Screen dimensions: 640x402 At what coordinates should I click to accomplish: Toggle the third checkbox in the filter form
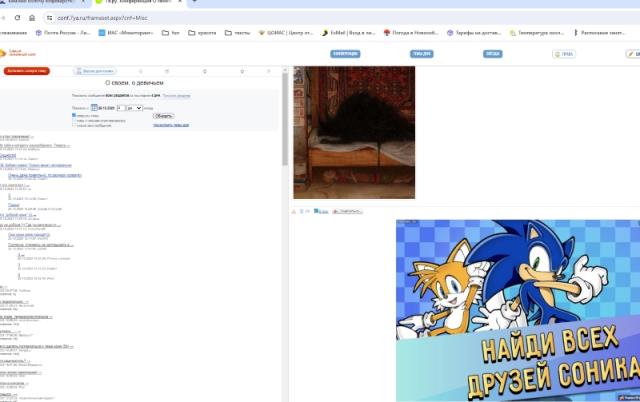click(74, 125)
